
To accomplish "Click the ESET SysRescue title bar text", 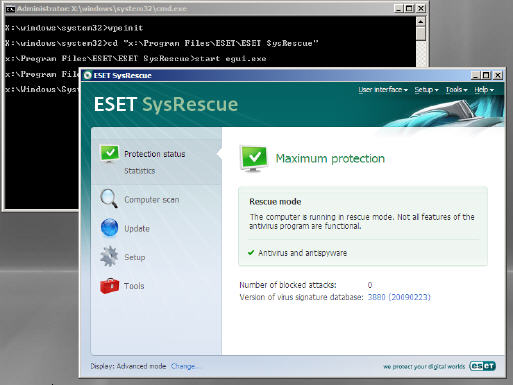I will pos(123,76).
